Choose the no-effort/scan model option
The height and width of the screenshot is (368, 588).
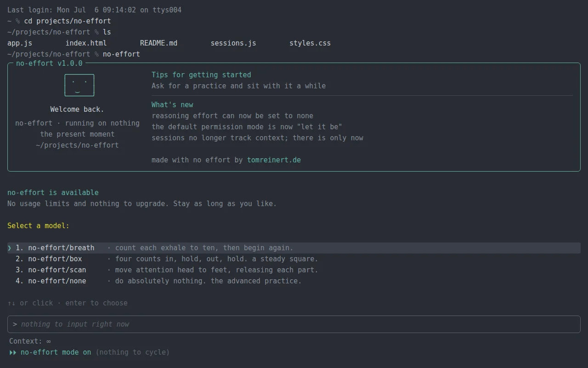pyautogui.click(x=294, y=270)
